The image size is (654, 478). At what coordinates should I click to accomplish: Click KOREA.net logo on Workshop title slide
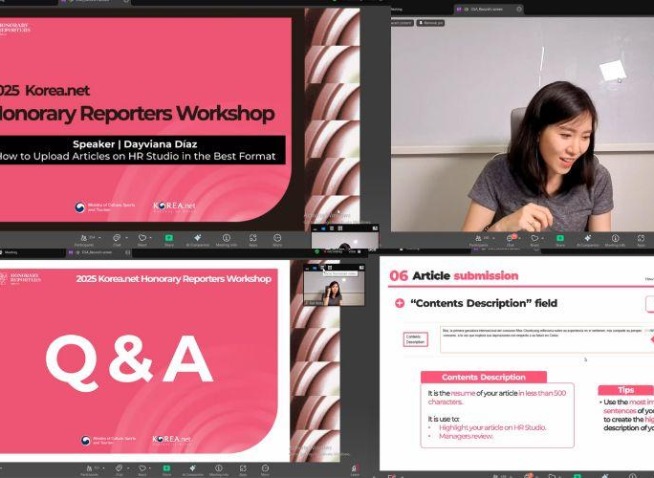point(174,206)
